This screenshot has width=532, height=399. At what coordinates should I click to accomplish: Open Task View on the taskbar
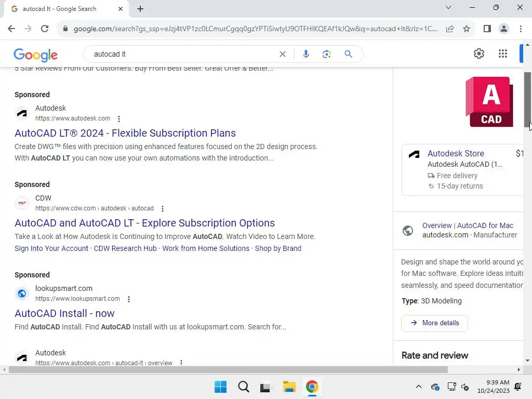265,387
